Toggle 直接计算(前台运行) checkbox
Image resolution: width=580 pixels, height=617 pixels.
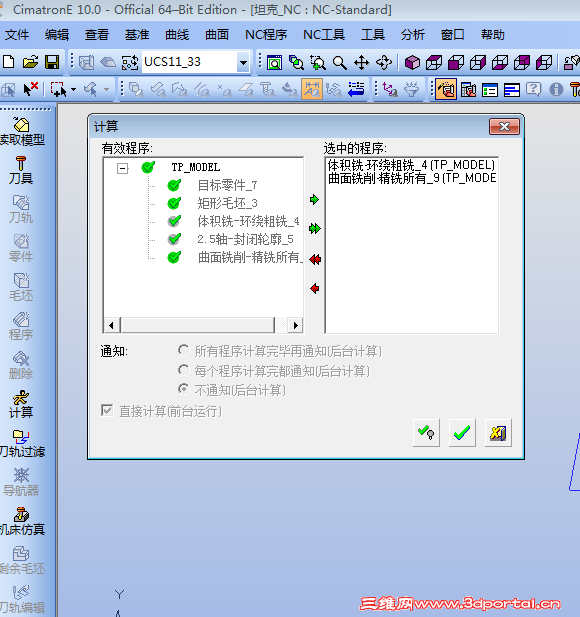click(x=107, y=410)
